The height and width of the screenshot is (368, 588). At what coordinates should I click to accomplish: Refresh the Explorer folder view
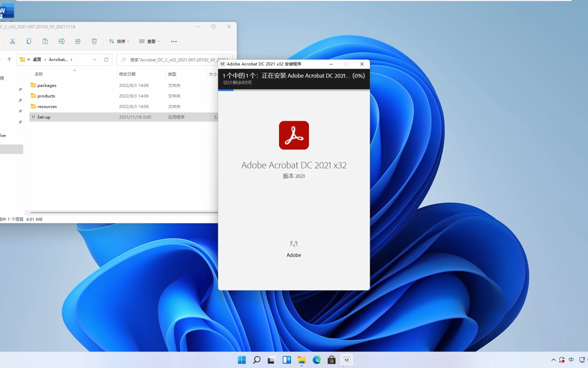pyautogui.click(x=106, y=60)
